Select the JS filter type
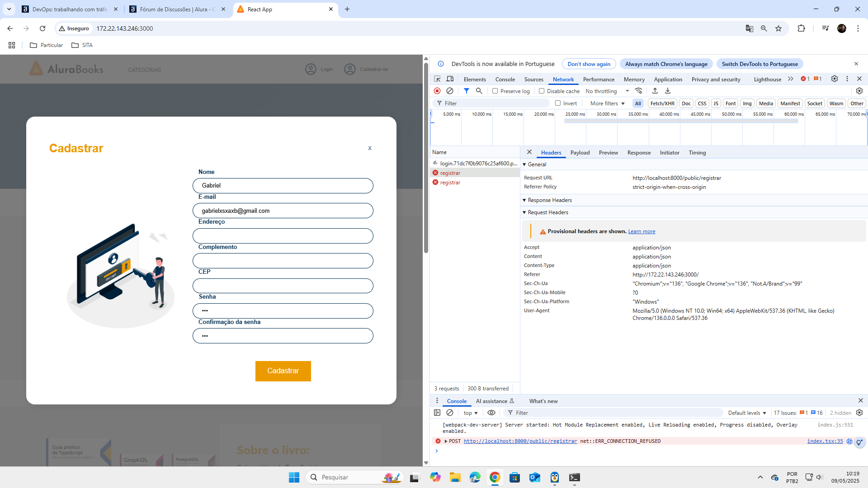Screen dimensions: 868x488 click(716, 103)
